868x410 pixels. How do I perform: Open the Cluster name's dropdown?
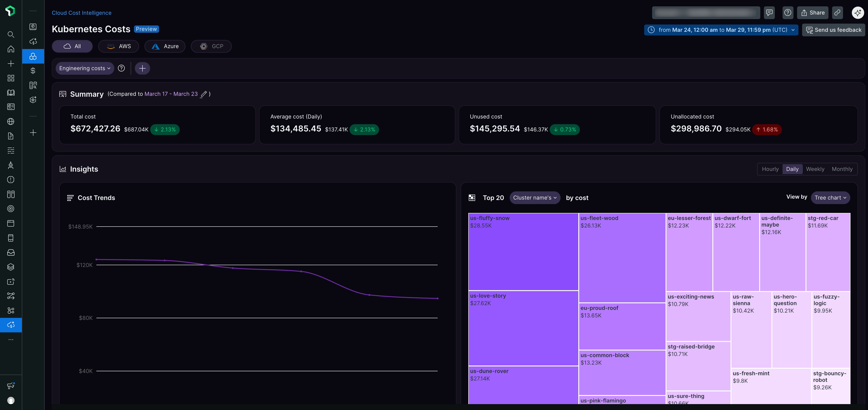pos(535,198)
